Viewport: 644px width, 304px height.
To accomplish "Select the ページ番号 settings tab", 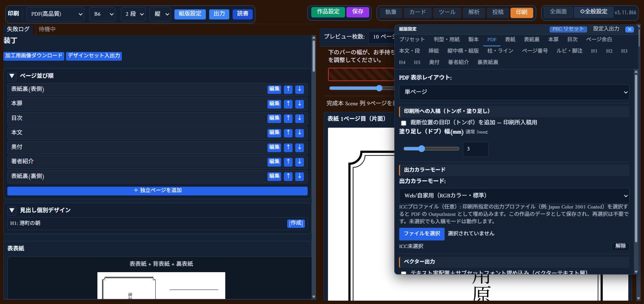I will pyautogui.click(x=535, y=51).
